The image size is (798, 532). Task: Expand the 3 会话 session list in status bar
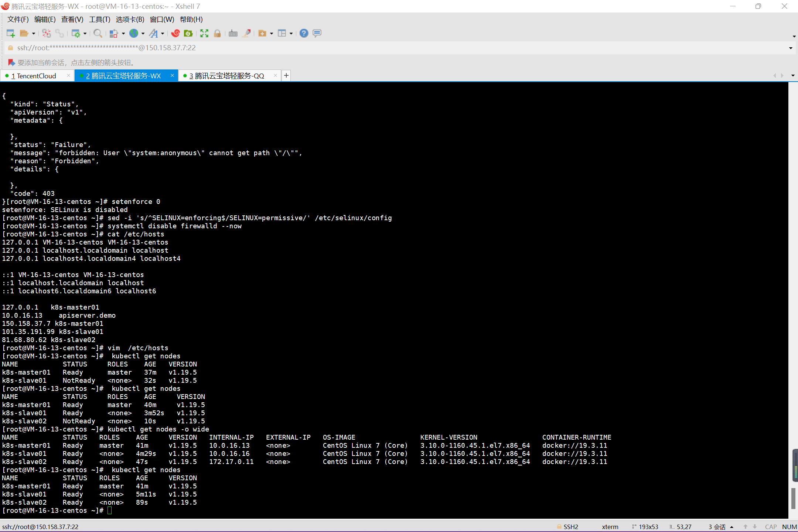tap(731, 527)
